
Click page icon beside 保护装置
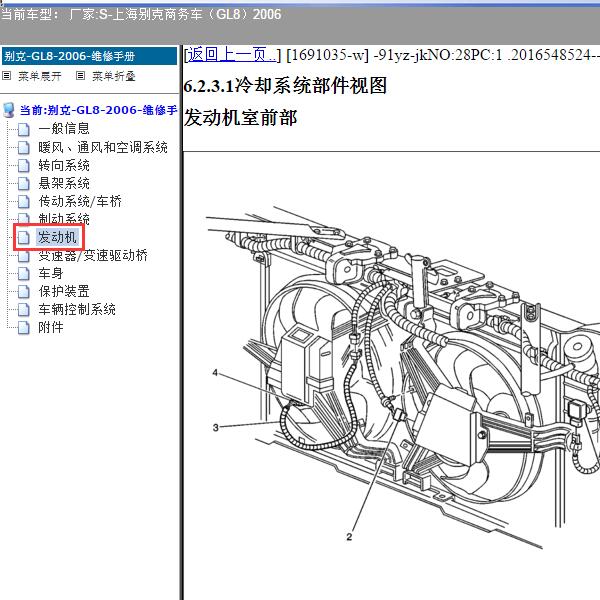tap(24, 292)
